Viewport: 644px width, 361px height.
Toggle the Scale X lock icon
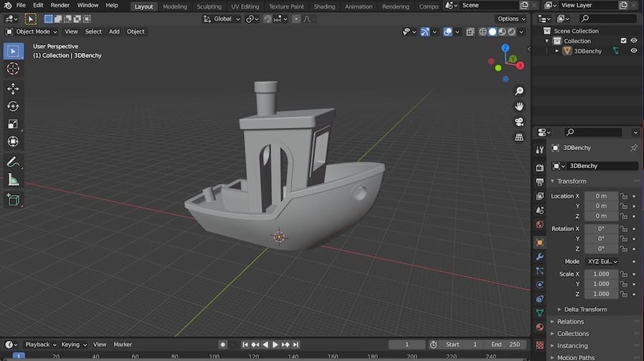tap(624, 274)
